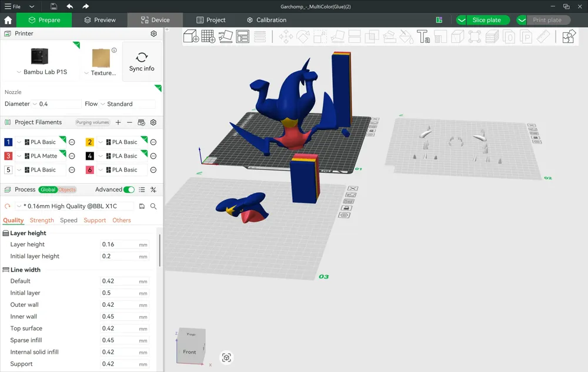The width and height of the screenshot is (588, 372).
Task: Click the Sync info button
Action: pyautogui.click(x=142, y=62)
